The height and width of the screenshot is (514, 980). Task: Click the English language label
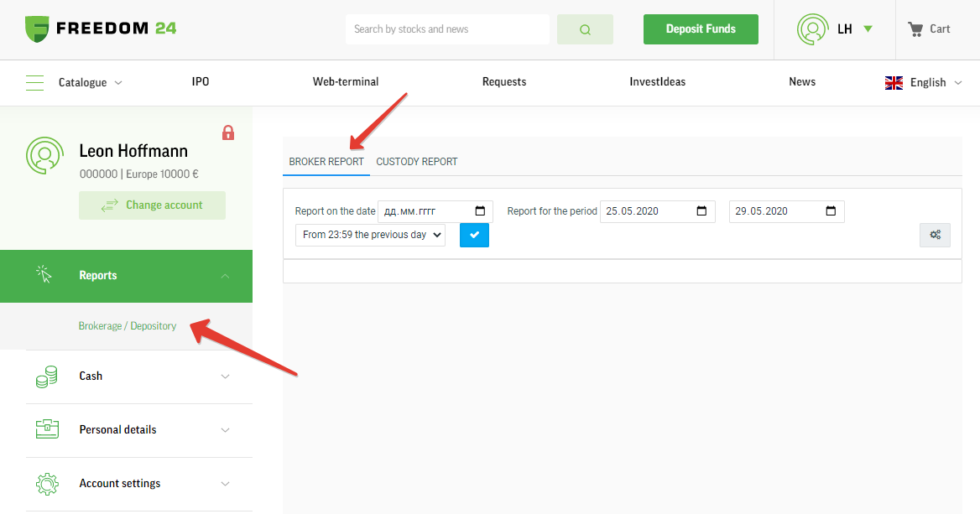(928, 82)
